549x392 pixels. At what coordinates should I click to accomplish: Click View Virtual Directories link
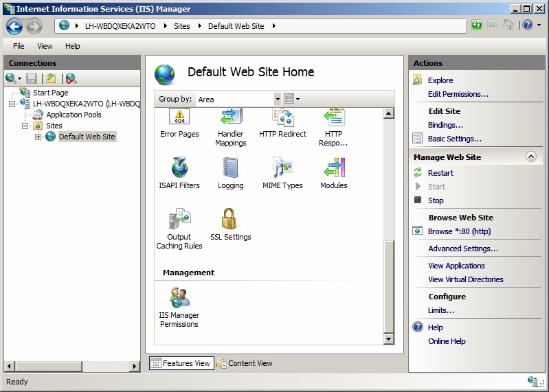[466, 279]
